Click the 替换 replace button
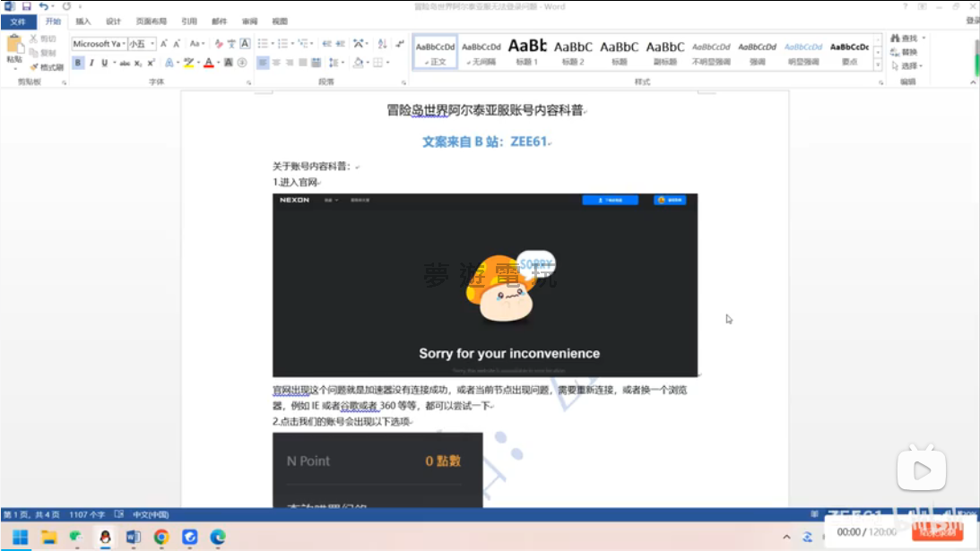980x551 pixels. click(909, 52)
